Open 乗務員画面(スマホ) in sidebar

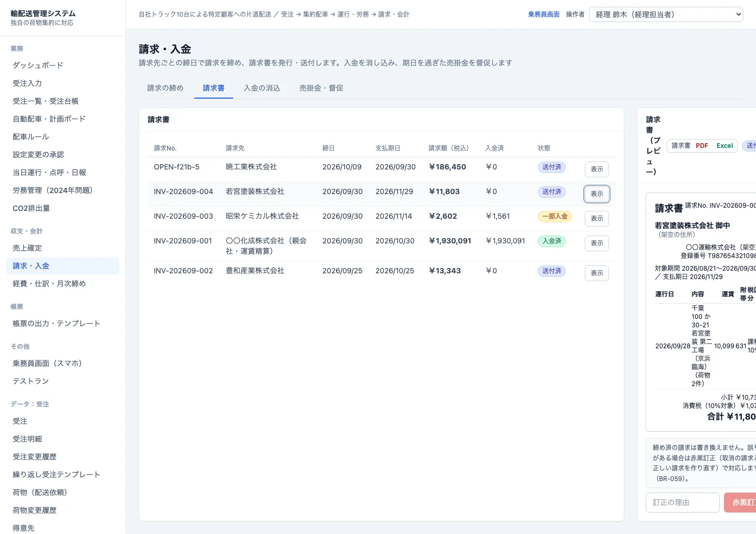coord(63,363)
